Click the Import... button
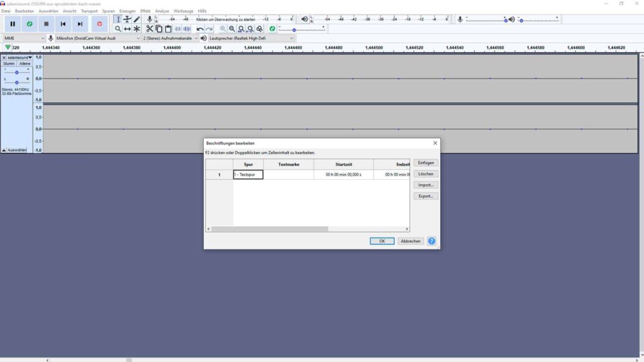 click(426, 185)
